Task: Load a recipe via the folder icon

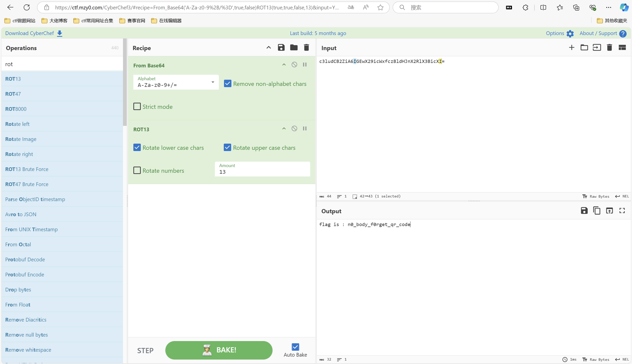Action: click(x=294, y=47)
